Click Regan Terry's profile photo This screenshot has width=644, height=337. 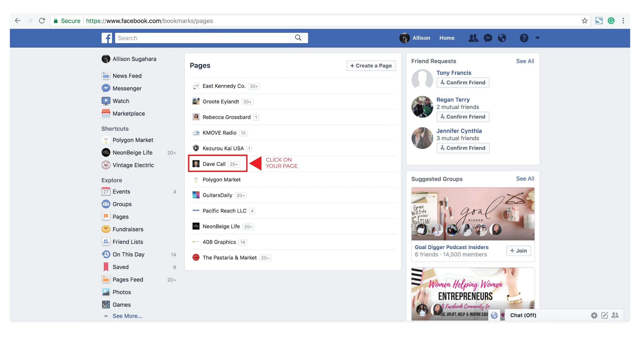pyautogui.click(x=422, y=107)
